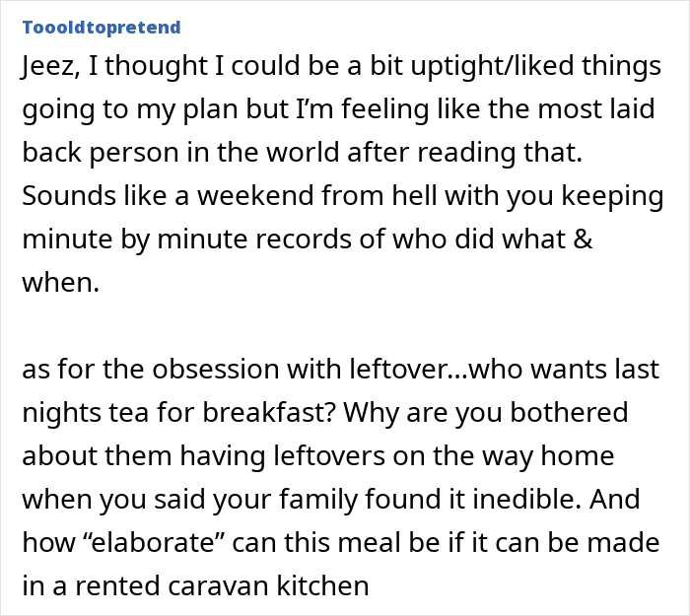Click the phrase "on the way home"

(504, 455)
